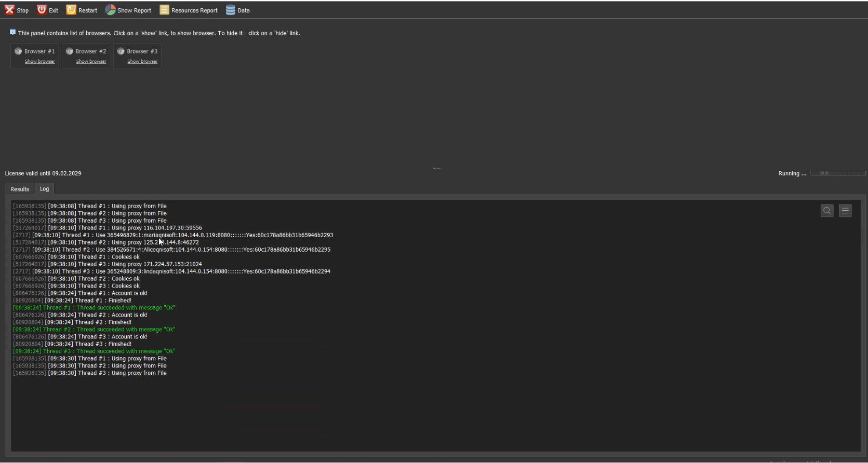Open log search magnifier icon
Viewport: 868px width, 463px height.
pos(827,211)
